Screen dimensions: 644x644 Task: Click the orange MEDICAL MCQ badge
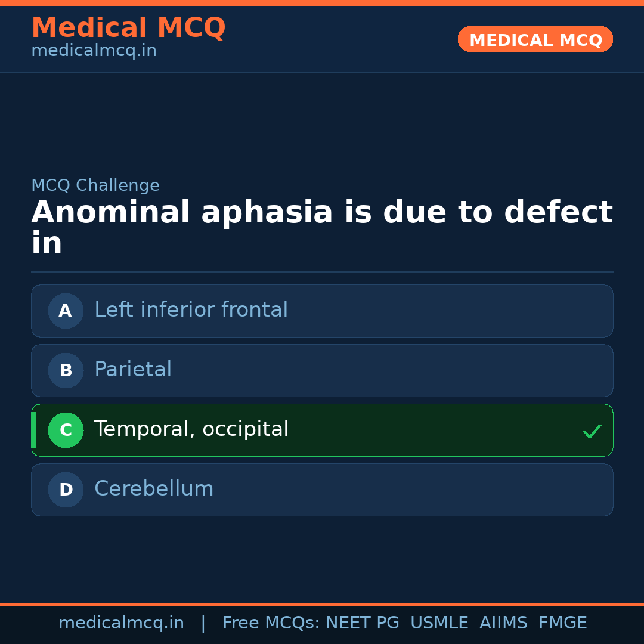(x=535, y=39)
